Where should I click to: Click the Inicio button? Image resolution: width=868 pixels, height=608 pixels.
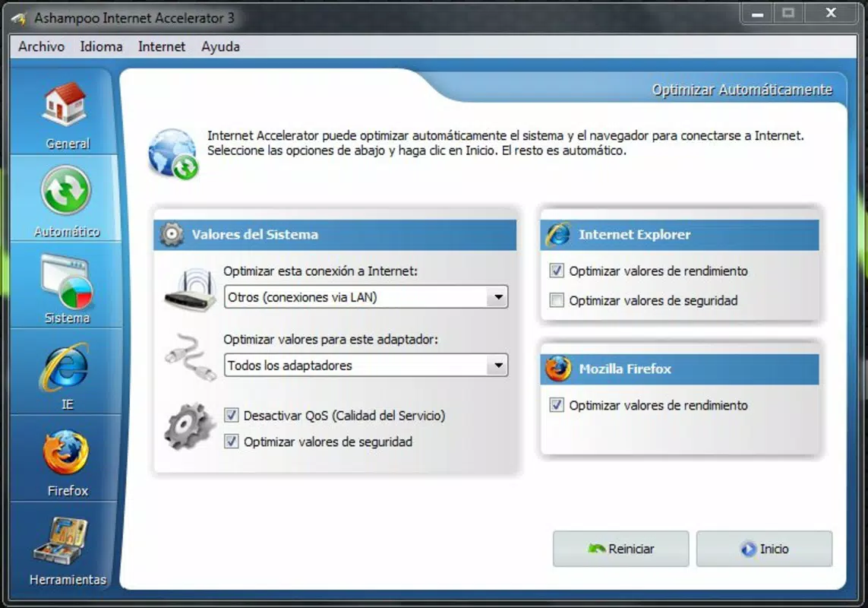pyautogui.click(x=764, y=549)
